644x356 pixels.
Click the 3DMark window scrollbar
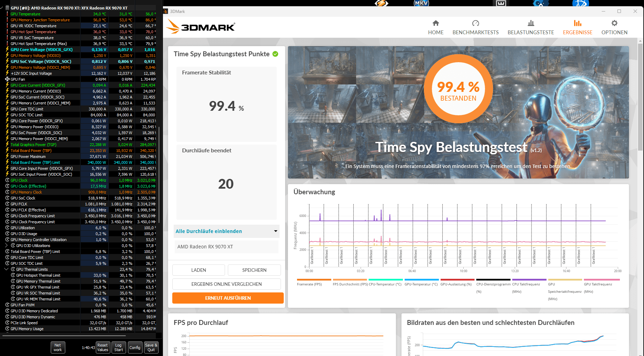coord(640,98)
